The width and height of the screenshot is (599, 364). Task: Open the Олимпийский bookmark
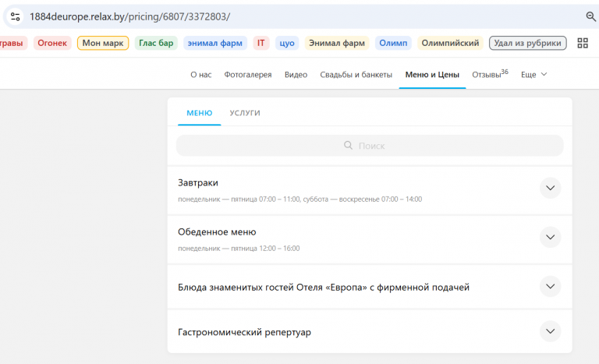(450, 43)
